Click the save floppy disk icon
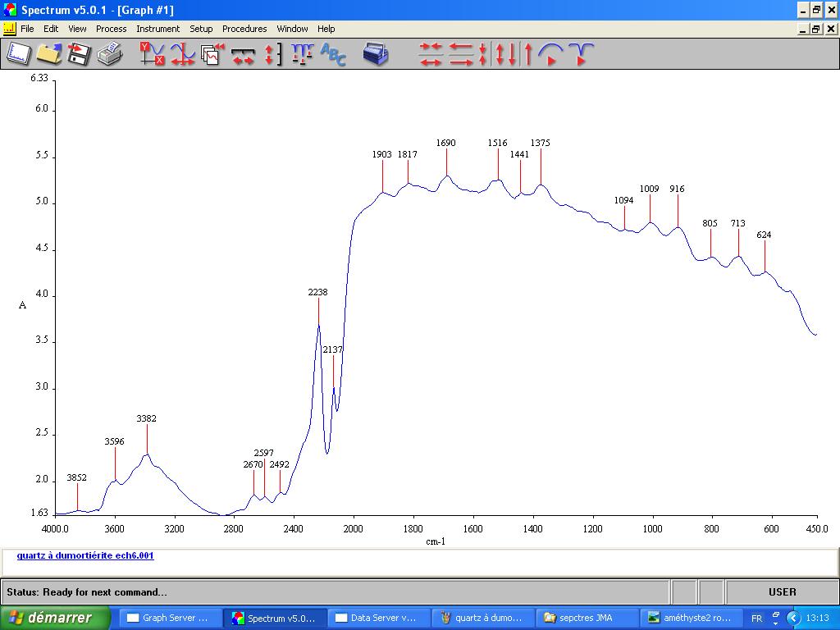840x630 pixels. click(79, 54)
